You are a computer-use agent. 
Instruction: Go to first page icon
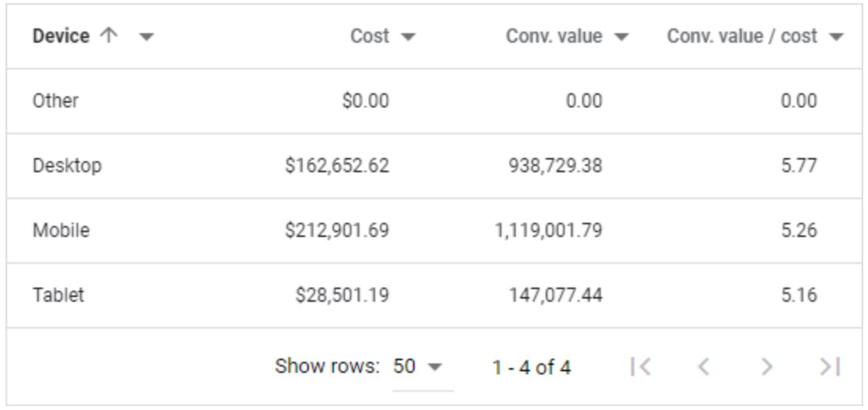pos(641,367)
